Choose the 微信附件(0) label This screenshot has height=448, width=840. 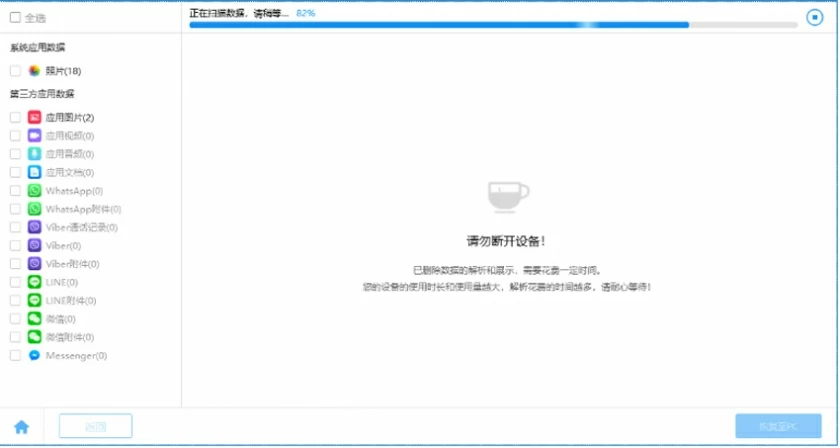(70, 337)
